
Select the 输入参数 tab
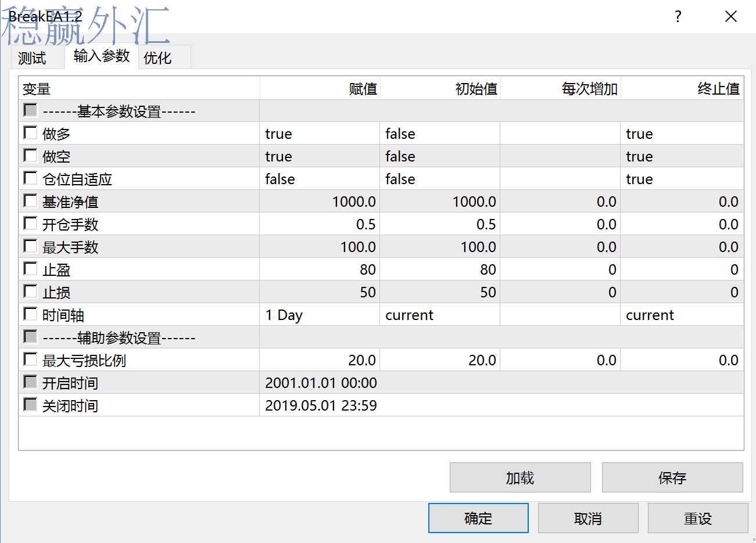point(102,56)
